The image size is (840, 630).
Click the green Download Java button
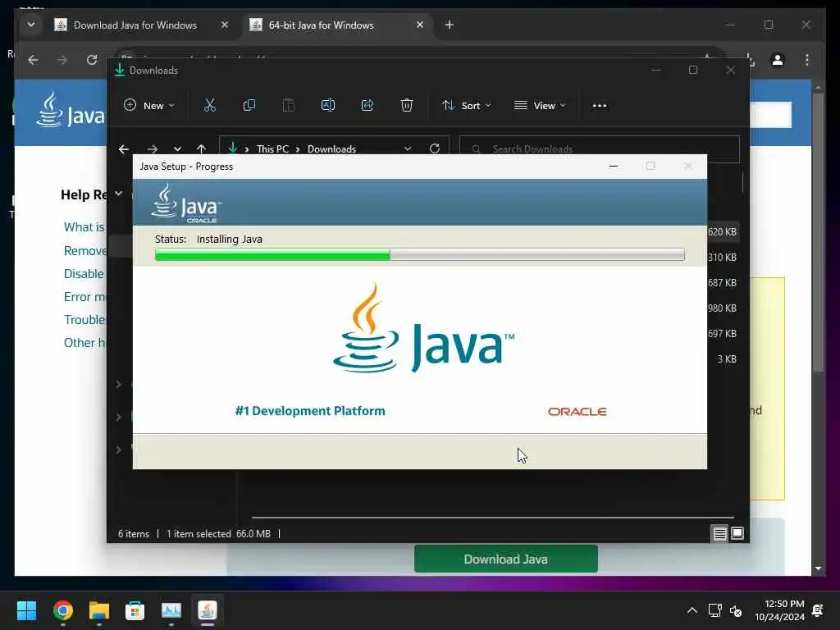(505, 559)
